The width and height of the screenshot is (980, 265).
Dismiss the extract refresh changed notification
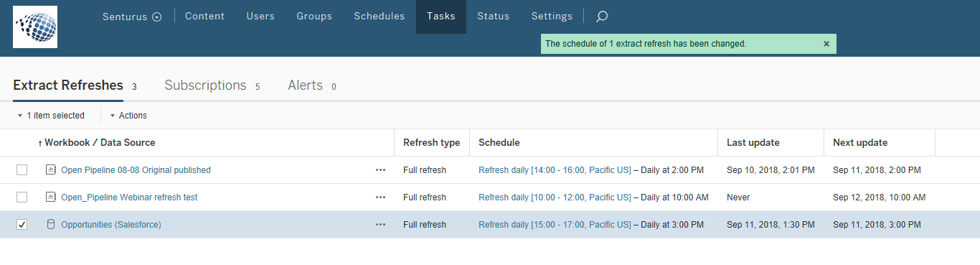(x=826, y=44)
